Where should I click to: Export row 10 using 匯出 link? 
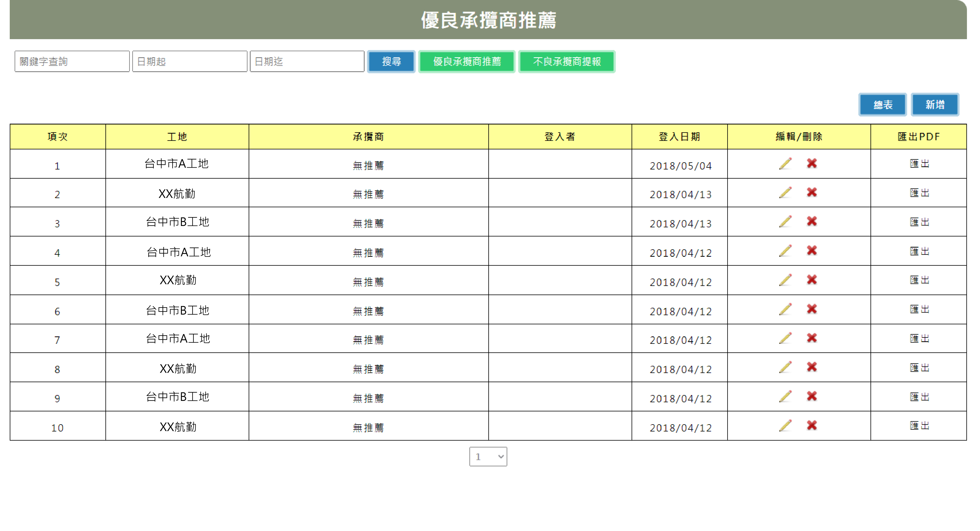(920, 426)
